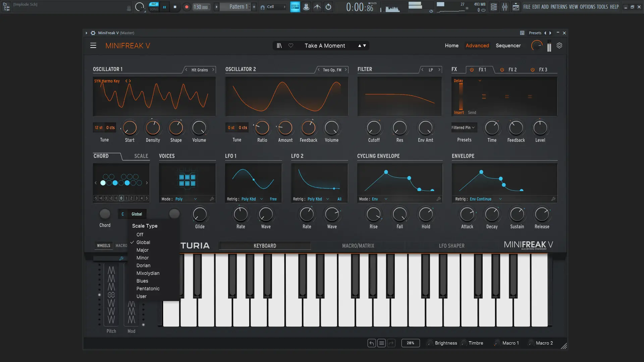Toggle the FX 2 power switch

(x=501, y=70)
